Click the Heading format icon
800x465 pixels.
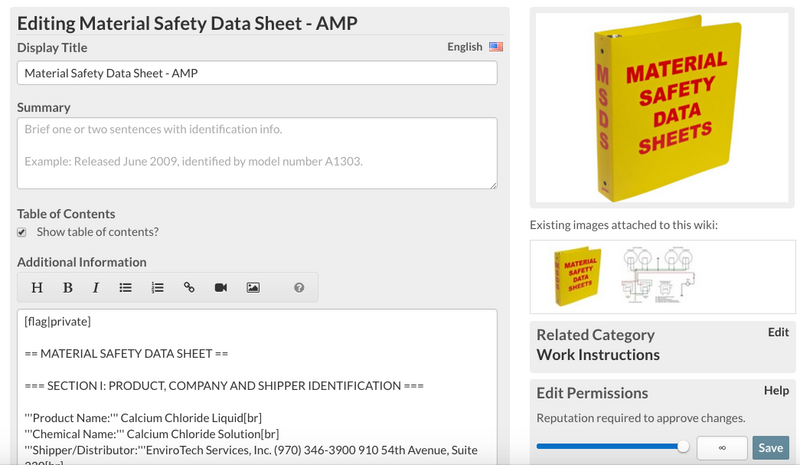(37, 288)
